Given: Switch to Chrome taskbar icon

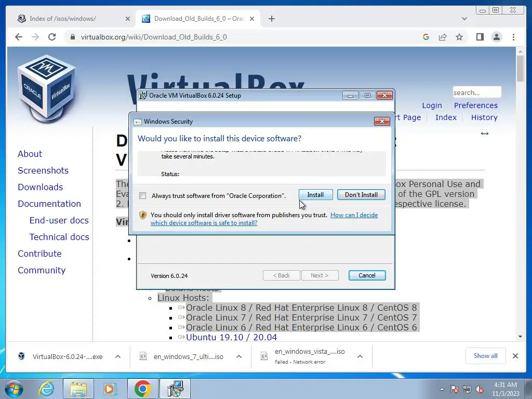Looking at the screenshot, I should tap(142, 389).
